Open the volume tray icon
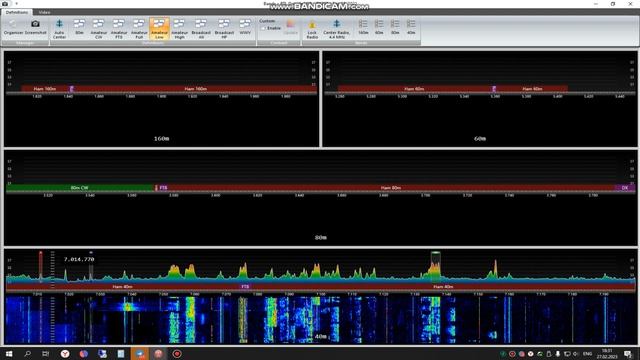This screenshot has height=360, width=640. pyautogui.click(x=576, y=353)
